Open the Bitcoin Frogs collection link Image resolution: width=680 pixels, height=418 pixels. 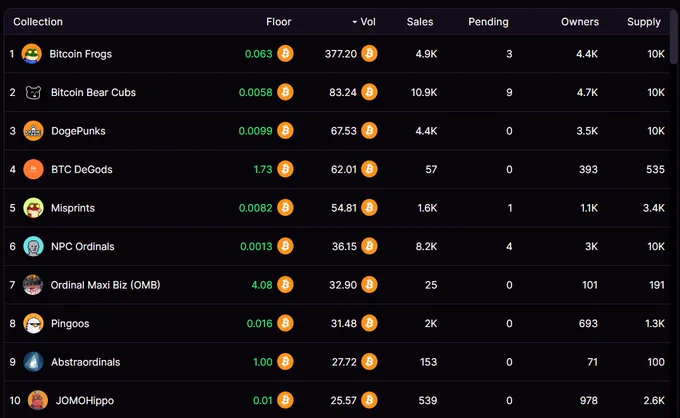click(81, 54)
